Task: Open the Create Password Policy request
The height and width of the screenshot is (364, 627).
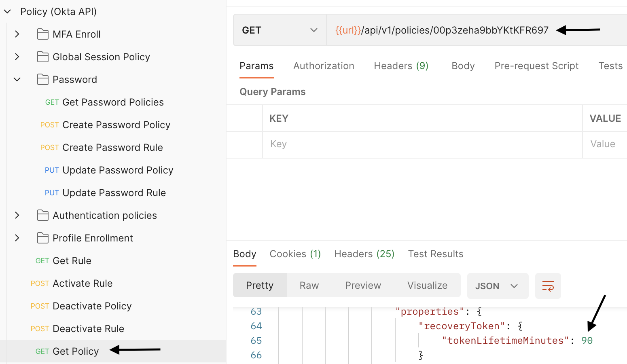Action: click(116, 125)
